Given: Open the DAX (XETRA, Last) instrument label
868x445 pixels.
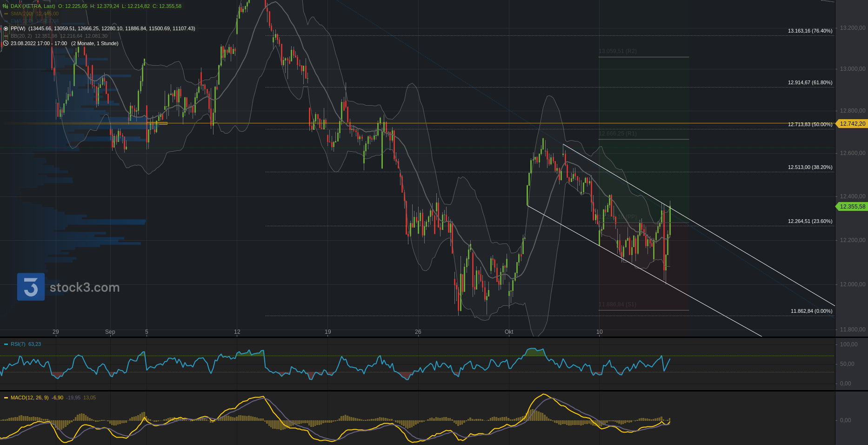Looking at the screenshot, I should tap(33, 6).
